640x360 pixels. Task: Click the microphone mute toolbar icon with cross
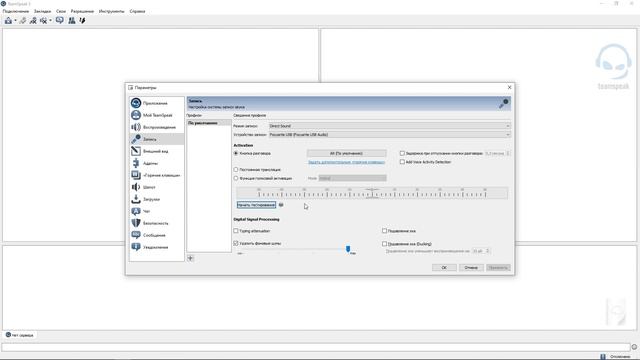(33, 20)
